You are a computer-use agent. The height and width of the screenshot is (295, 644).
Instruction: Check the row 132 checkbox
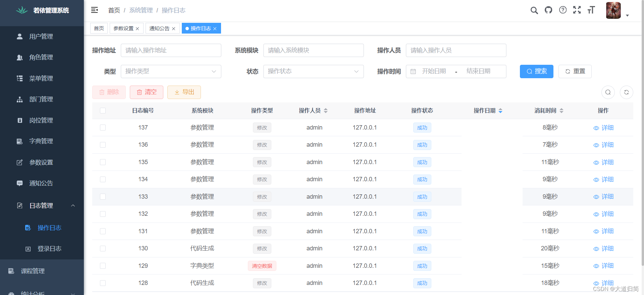point(103,214)
